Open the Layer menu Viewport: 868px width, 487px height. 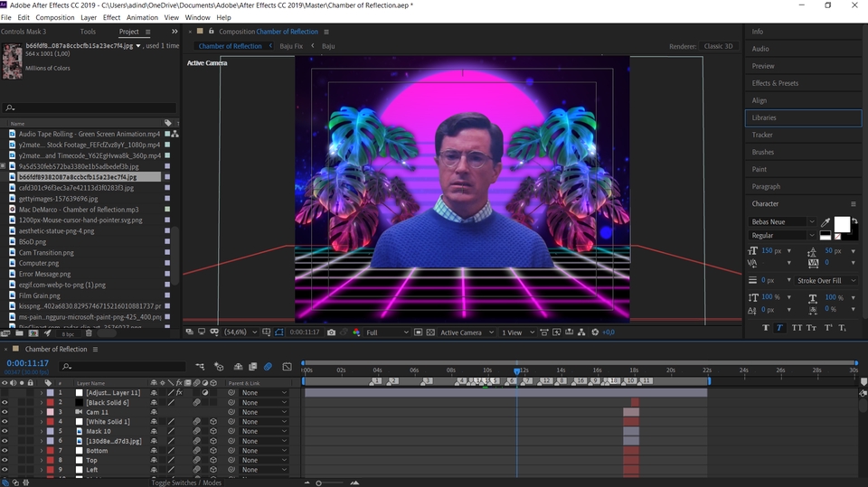coord(89,17)
